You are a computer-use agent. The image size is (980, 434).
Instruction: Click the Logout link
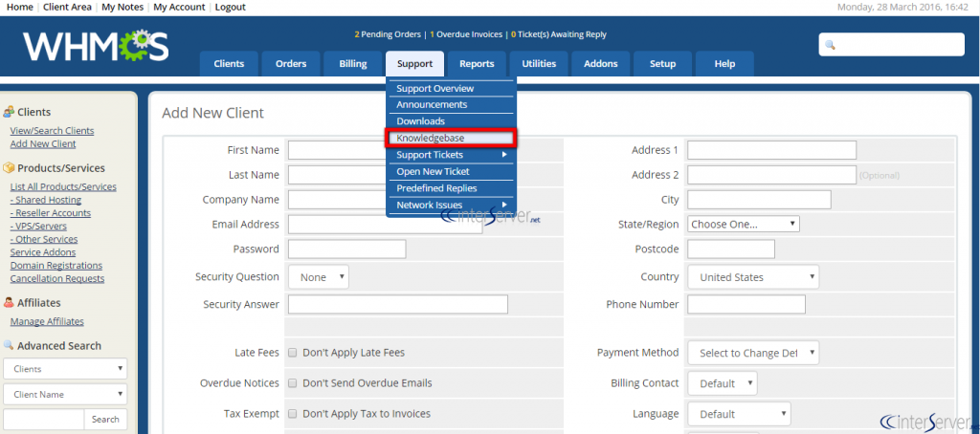[x=231, y=7]
